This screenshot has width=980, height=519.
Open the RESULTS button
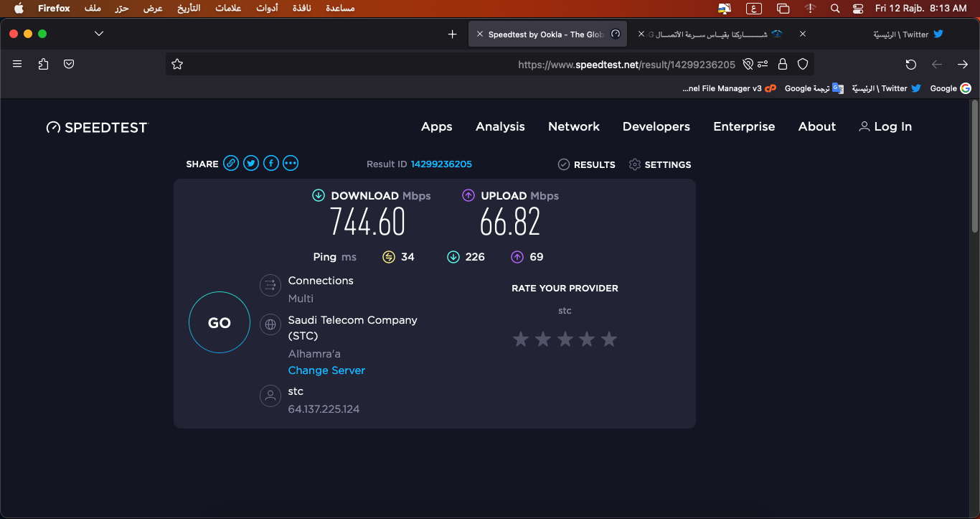(587, 164)
